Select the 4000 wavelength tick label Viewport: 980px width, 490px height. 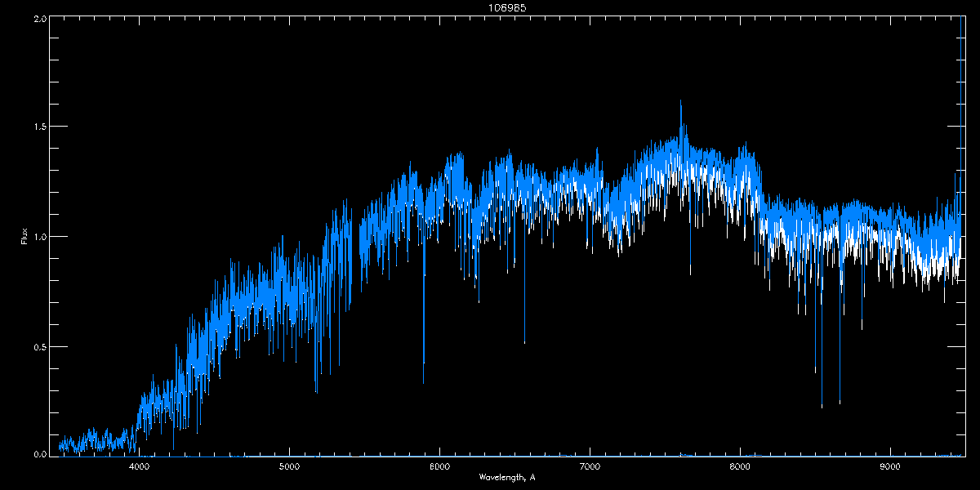140,466
